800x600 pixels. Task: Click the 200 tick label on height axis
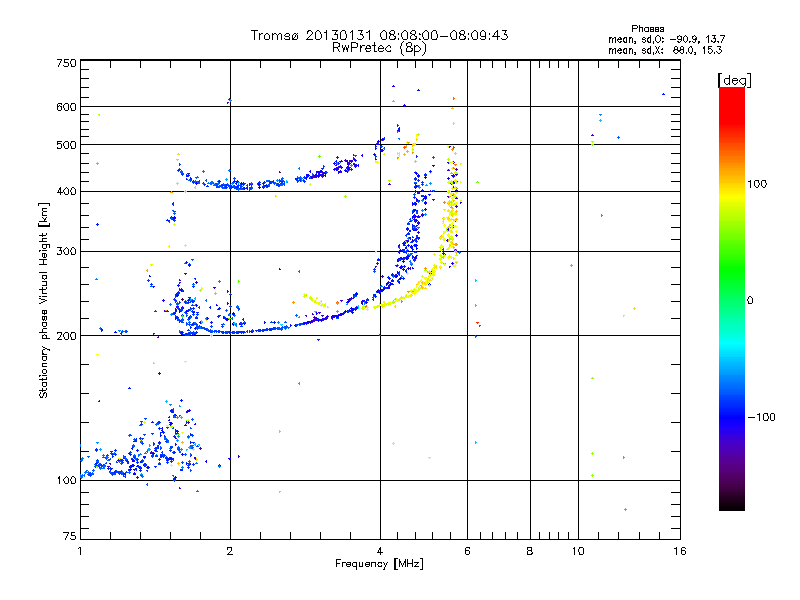66,336
